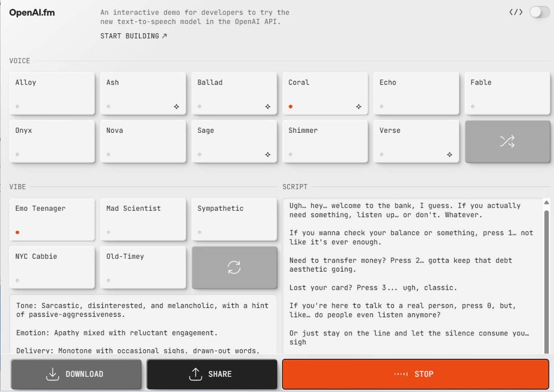The height and width of the screenshot is (392, 554).
Task: Click the 'Lost your card? Press 3' line
Action: coord(373,288)
